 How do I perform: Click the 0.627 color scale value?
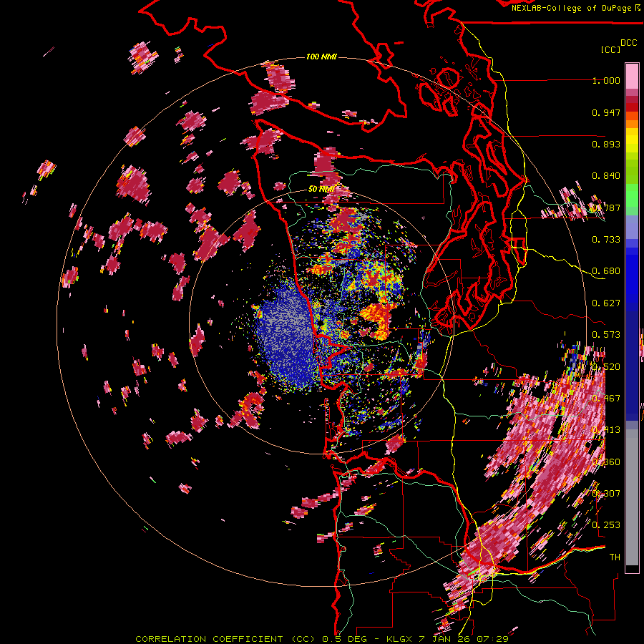[x=606, y=303]
